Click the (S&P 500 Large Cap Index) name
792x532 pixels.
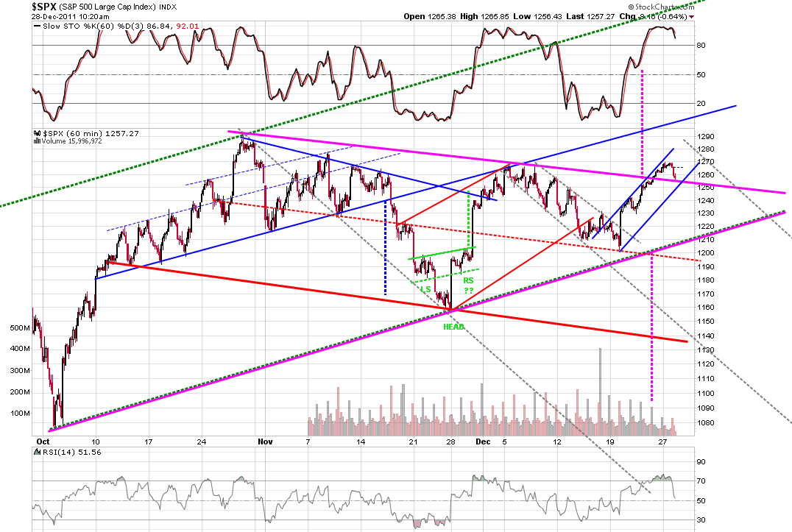coord(107,7)
